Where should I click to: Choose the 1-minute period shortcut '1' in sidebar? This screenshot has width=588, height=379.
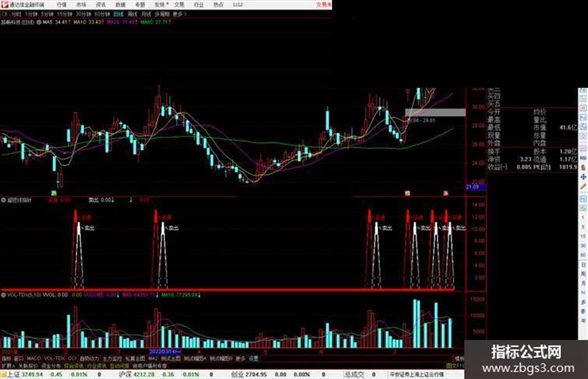click(583, 217)
